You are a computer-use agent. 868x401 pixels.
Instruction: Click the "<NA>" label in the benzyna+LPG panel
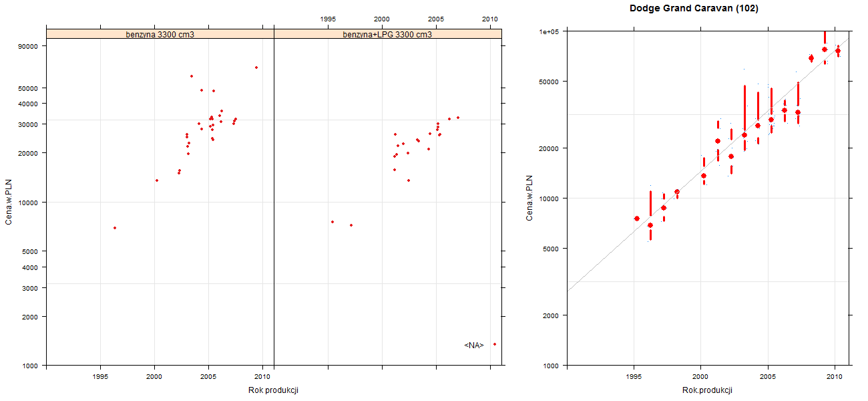point(474,345)
